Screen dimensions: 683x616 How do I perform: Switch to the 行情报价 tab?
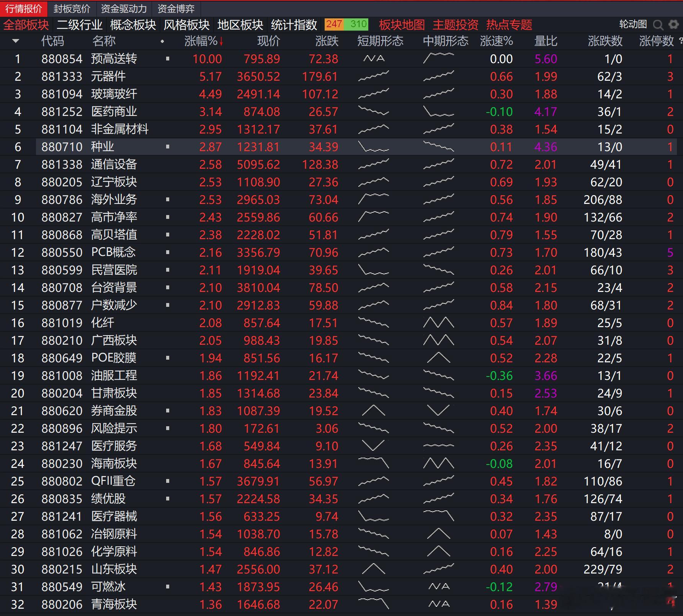(x=23, y=8)
